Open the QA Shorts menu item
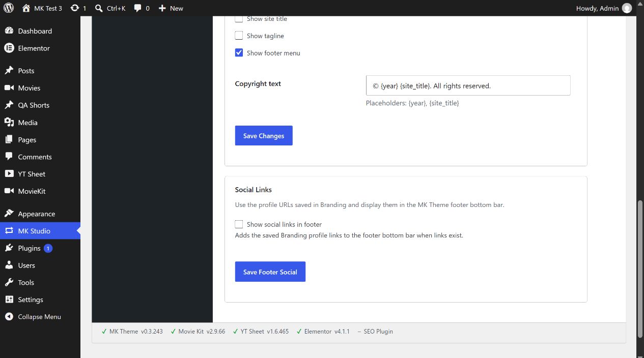 40,105
